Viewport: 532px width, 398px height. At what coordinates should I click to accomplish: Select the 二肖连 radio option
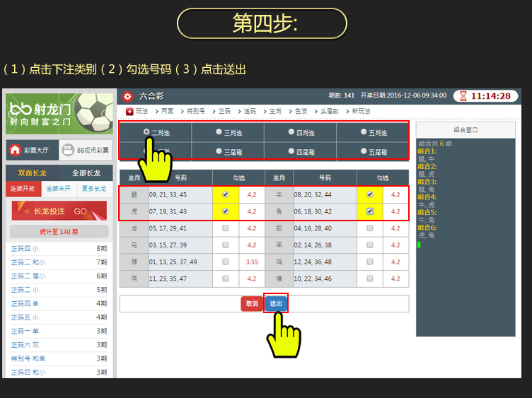pyautogui.click(x=146, y=131)
